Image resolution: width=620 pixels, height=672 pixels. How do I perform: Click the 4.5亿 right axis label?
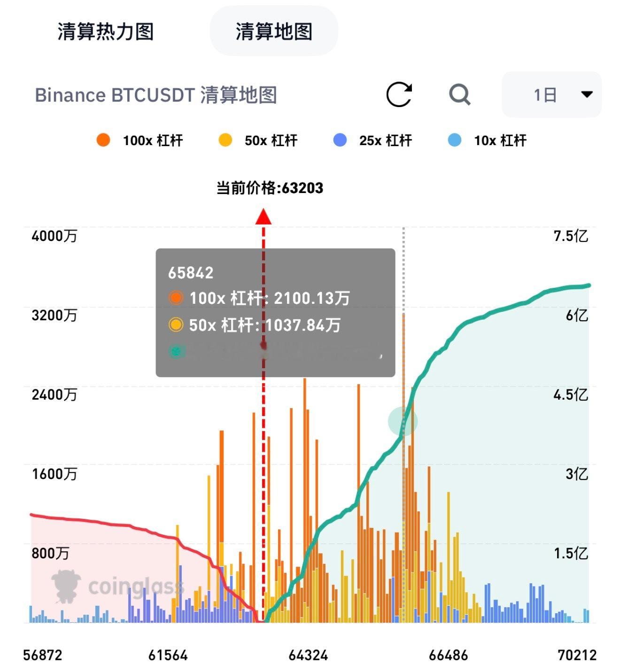tap(571, 394)
